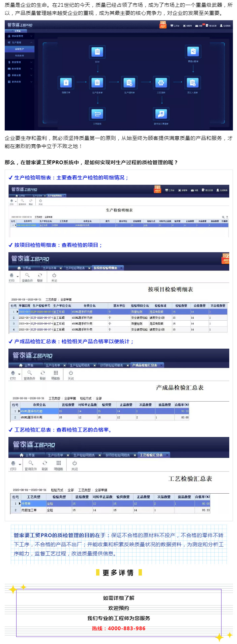Select the 生产领料单 flowchart icon
Image resolution: width=237 pixels, height=644 pixels.
[129, 82]
